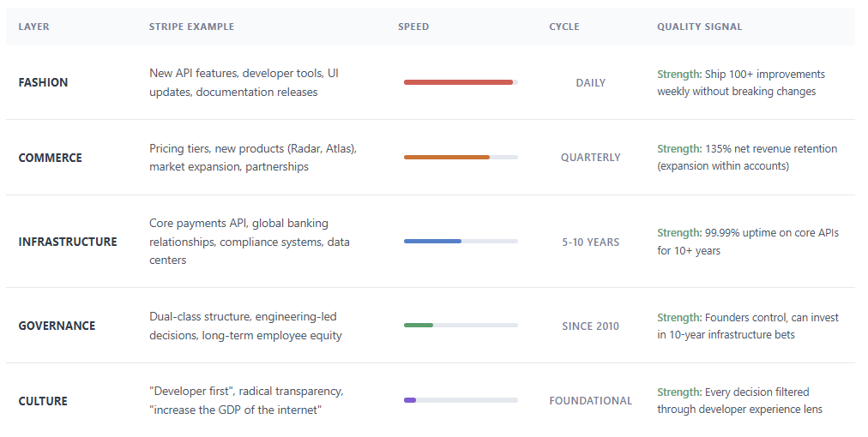Viewport: 868px width, 437px height.
Task: Select the FASHION layer row label
Action: [43, 82]
